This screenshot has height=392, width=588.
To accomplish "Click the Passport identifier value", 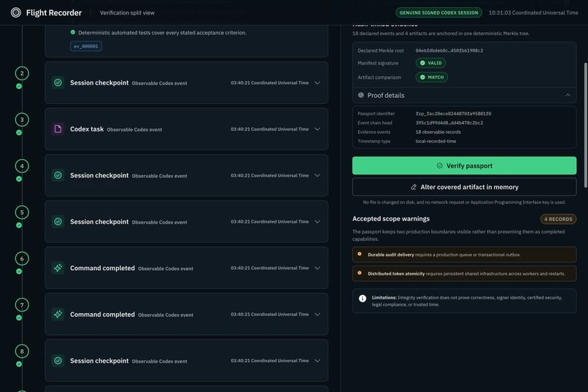I will pos(453,114).
